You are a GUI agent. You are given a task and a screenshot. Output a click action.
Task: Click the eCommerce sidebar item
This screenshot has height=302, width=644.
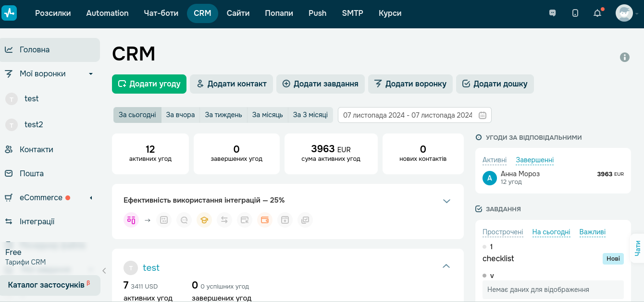click(x=40, y=197)
